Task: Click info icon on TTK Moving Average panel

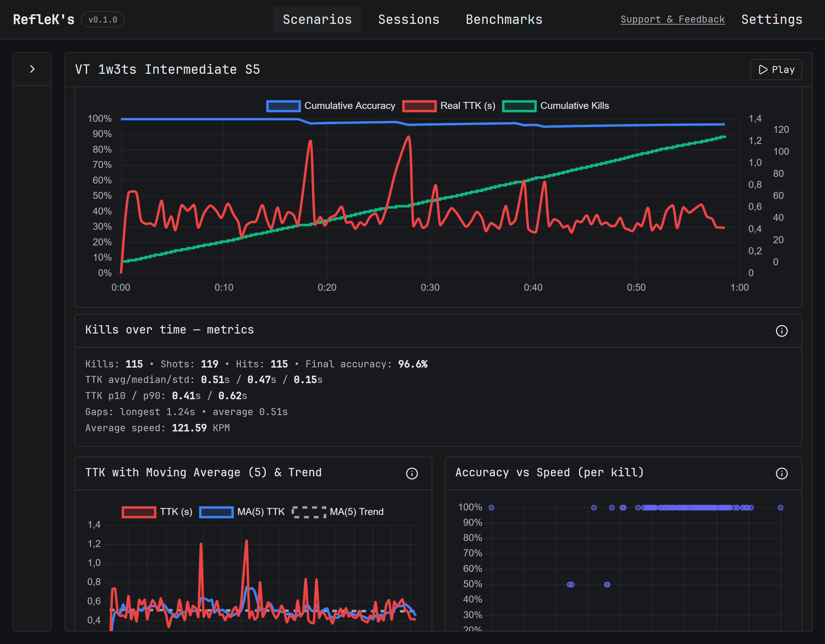Action: [x=412, y=473]
